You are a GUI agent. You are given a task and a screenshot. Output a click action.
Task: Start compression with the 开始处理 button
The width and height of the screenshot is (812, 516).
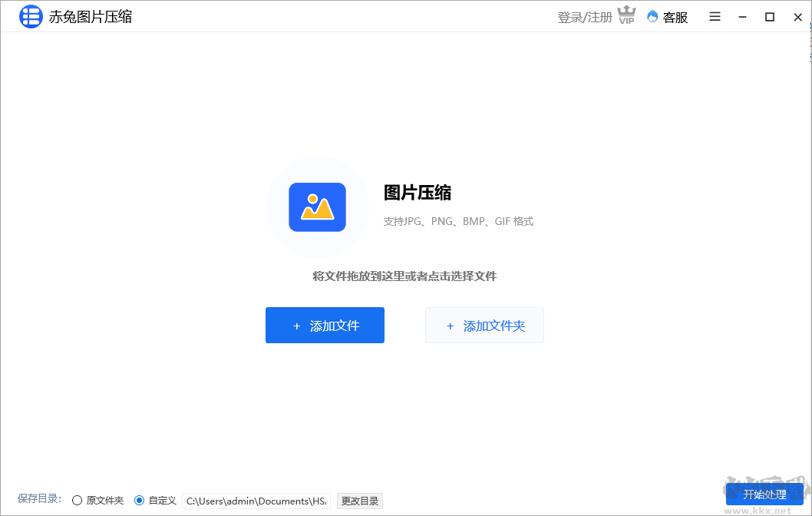764,495
